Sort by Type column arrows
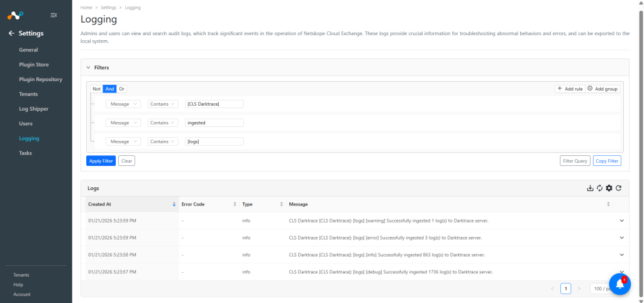This screenshot has width=644, height=303. pyautogui.click(x=281, y=204)
